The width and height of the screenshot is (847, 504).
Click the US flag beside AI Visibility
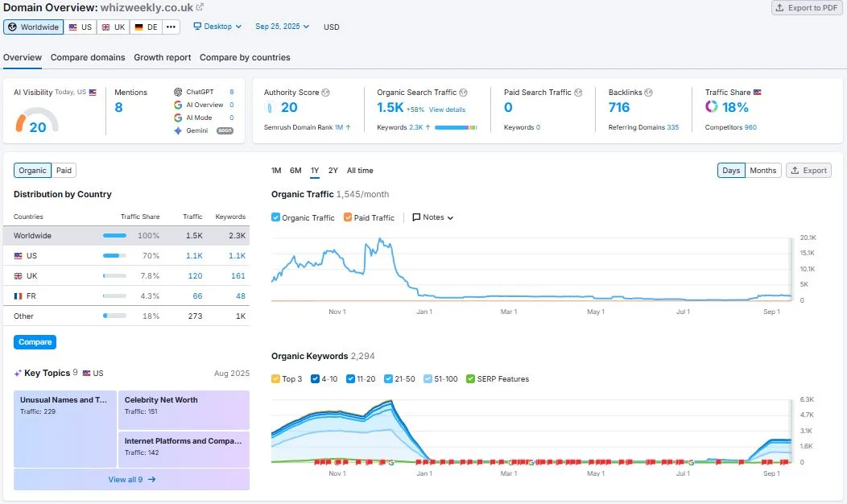93,93
